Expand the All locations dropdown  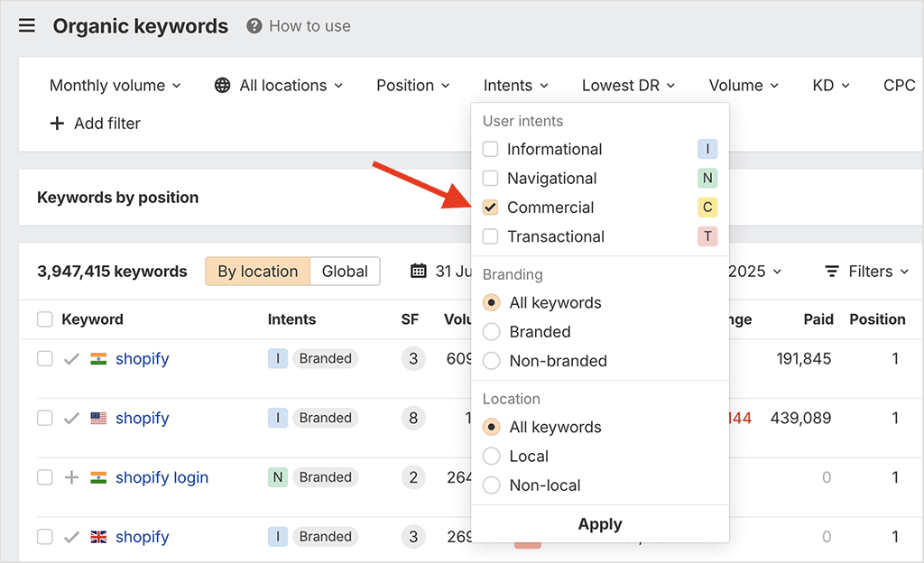coord(279,86)
